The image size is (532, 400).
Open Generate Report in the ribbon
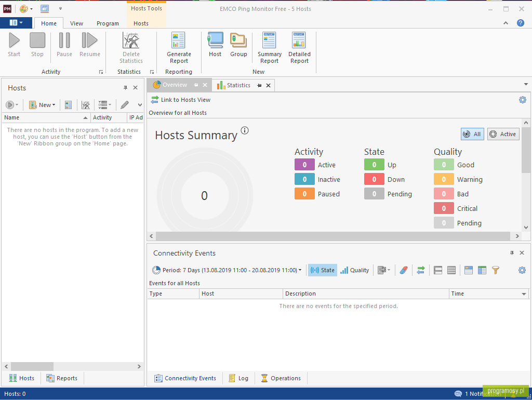pos(179,48)
